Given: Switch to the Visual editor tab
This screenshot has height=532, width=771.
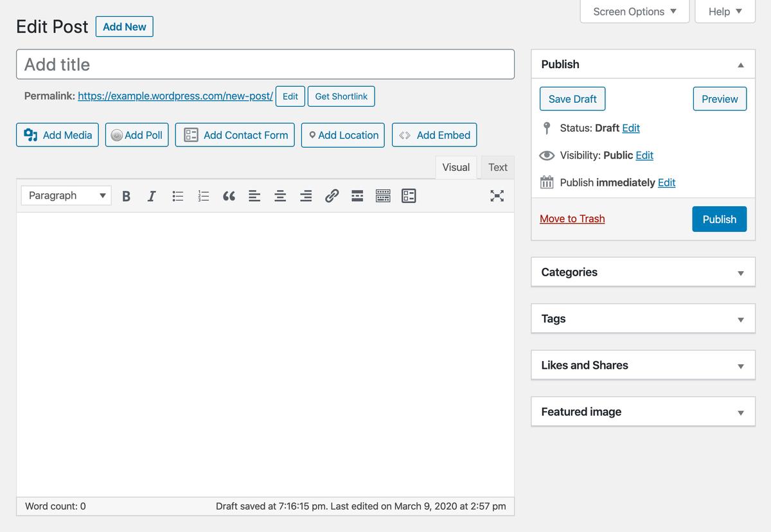Looking at the screenshot, I should (456, 167).
